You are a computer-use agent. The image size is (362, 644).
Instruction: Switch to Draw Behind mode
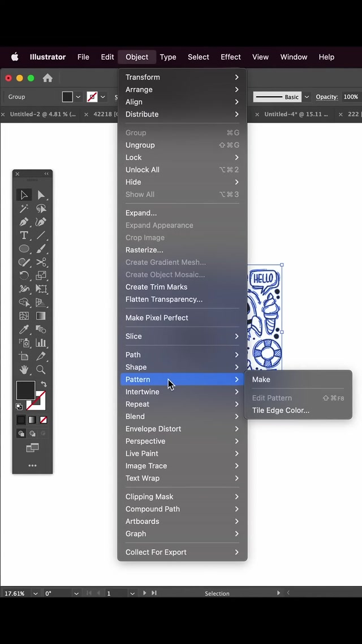32,434
